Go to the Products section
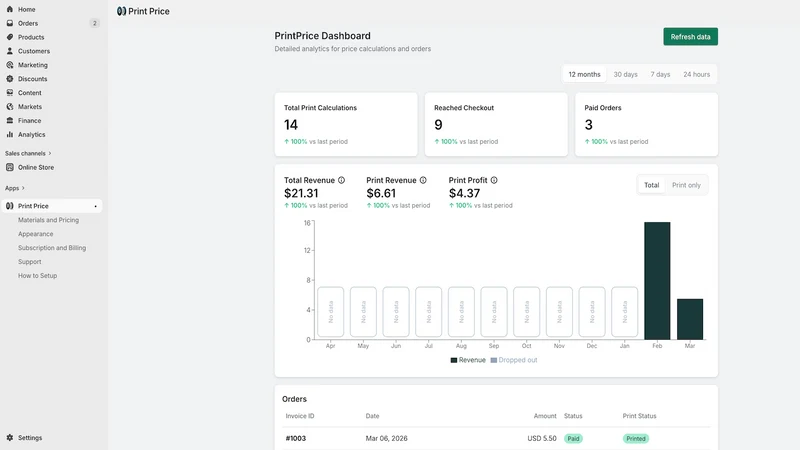This screenshot has height=450, width=800. click(x=31, y=37)
